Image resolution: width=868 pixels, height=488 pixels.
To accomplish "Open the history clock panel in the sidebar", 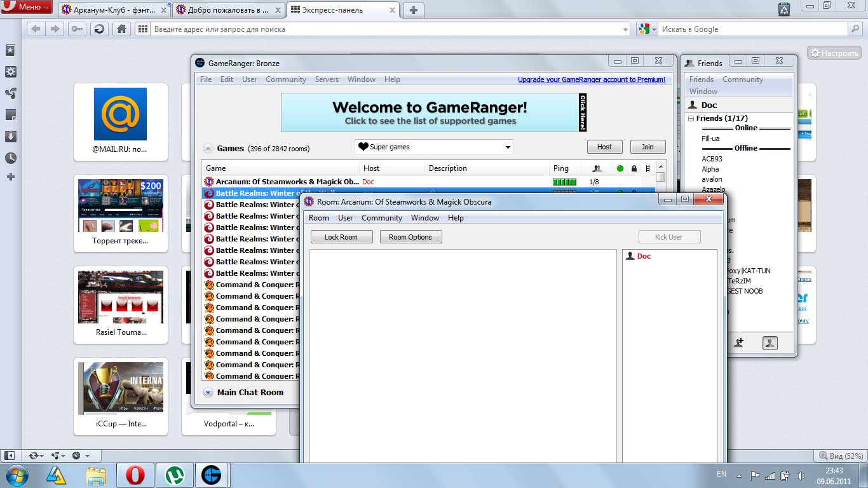I will pos(10,158).
